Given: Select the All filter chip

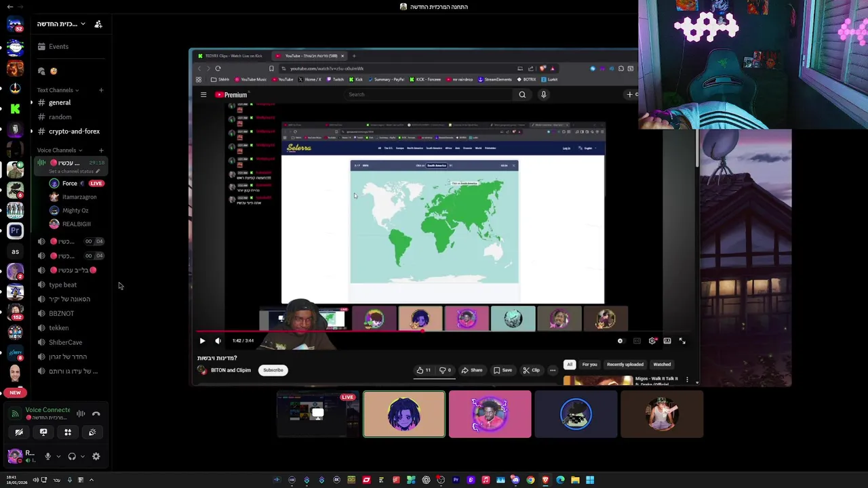Looking at the screenshot, I should 570,365.
